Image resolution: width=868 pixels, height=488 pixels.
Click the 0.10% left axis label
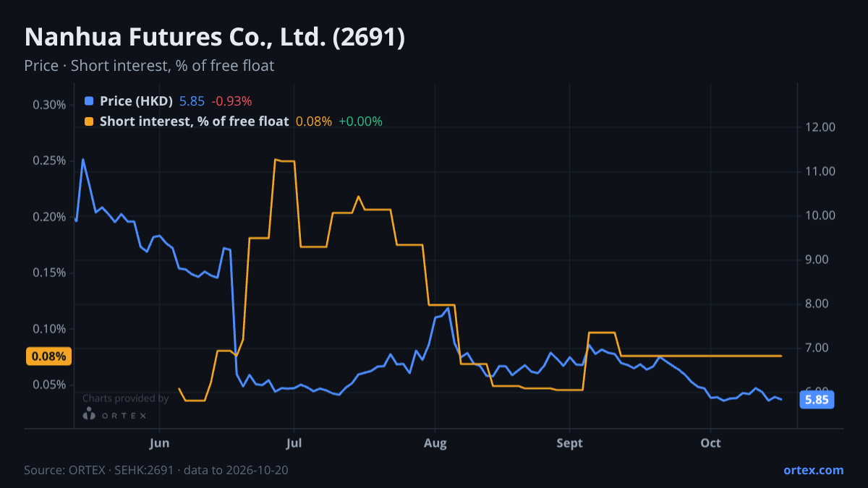[x=49, y=329]
